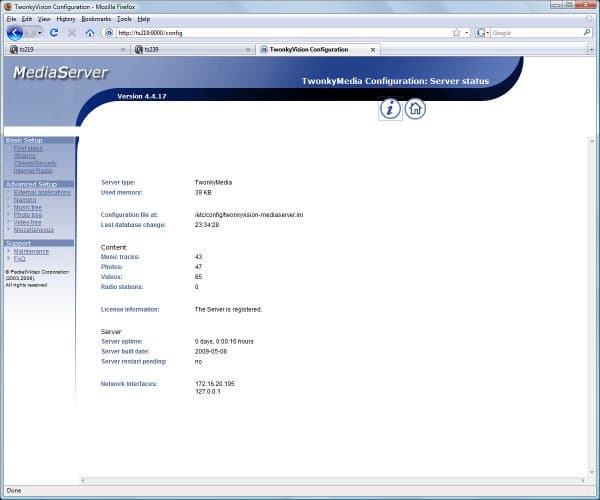
Task: Click the Google search box
Action: (x=536, y=33)
